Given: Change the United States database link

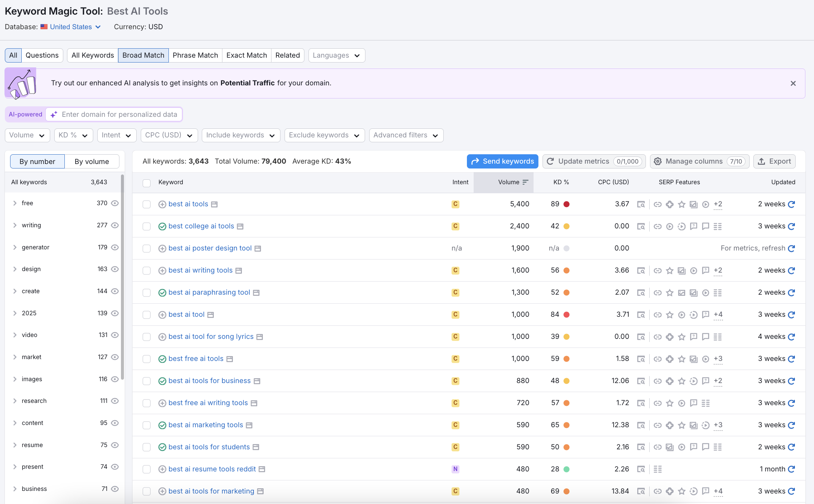Looking at the screenshot, I should (75, 27).
